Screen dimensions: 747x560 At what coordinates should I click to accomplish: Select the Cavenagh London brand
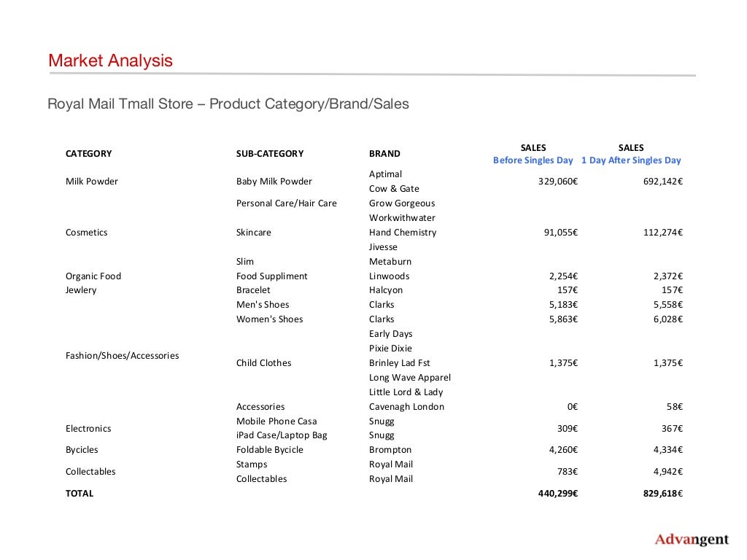tap(406, 407)
